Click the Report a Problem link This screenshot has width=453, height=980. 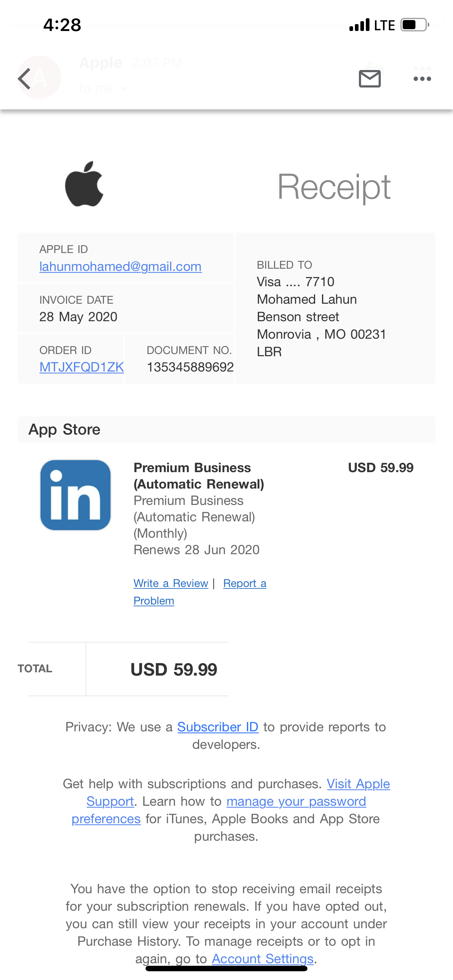[x=244, y=583]
